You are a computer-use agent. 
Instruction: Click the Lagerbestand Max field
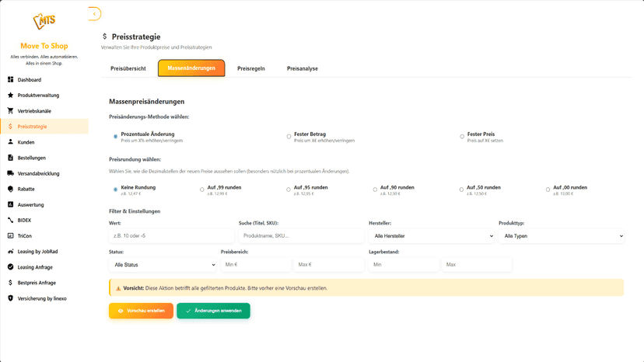[x=477, y=265]
